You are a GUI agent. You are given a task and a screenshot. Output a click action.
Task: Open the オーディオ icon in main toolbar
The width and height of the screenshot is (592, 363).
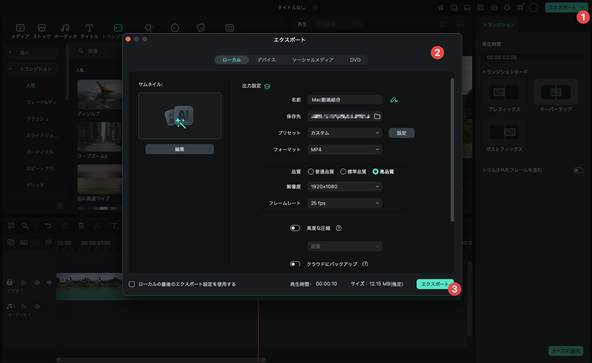[x=65, y=28]
